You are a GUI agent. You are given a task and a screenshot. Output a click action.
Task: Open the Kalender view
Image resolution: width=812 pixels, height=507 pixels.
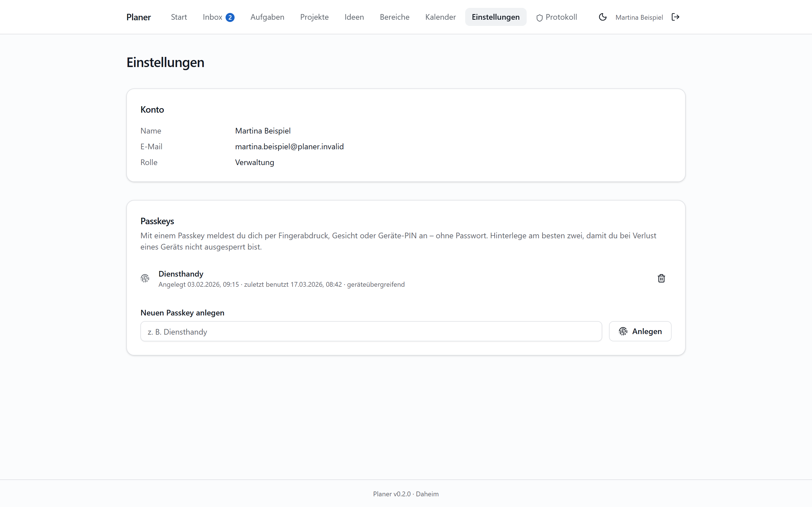point(441,17)
